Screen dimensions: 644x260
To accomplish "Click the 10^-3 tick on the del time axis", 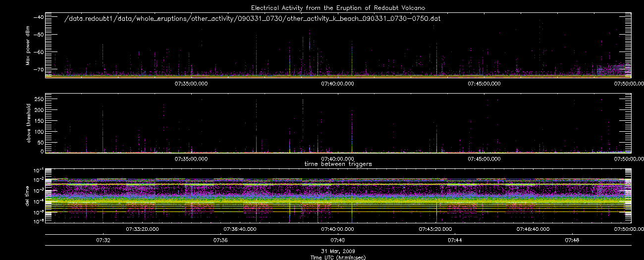I will pyautogui.click(x=38, y=190).
